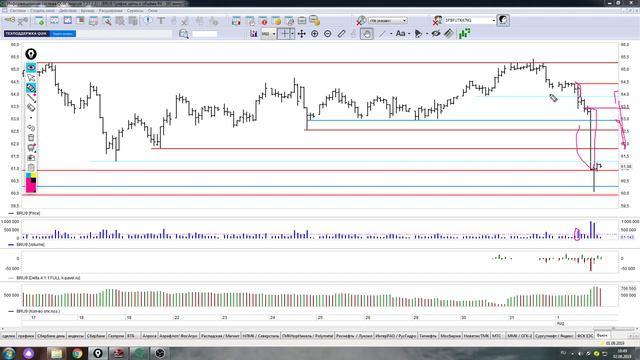Switch to the Сбербанк день tab
Viewport: 640px width, 360px height.
pyautogui.click(x=51, y=336)
